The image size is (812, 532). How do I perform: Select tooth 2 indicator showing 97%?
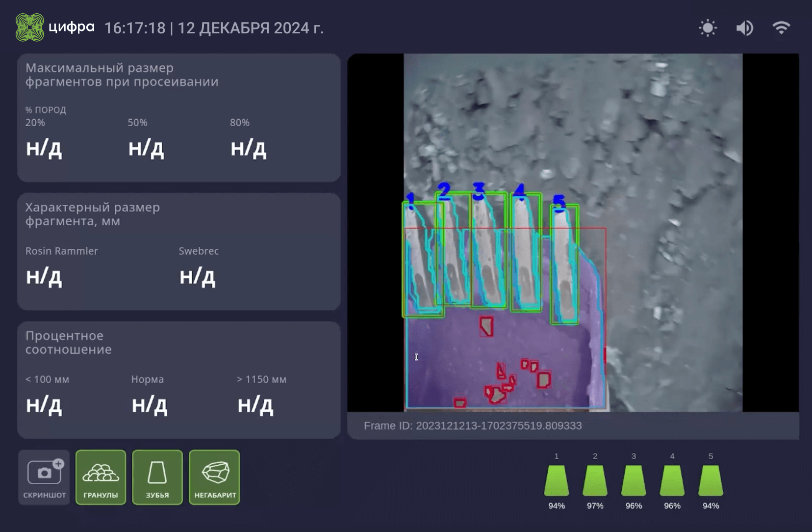click(x=595, y=481)
